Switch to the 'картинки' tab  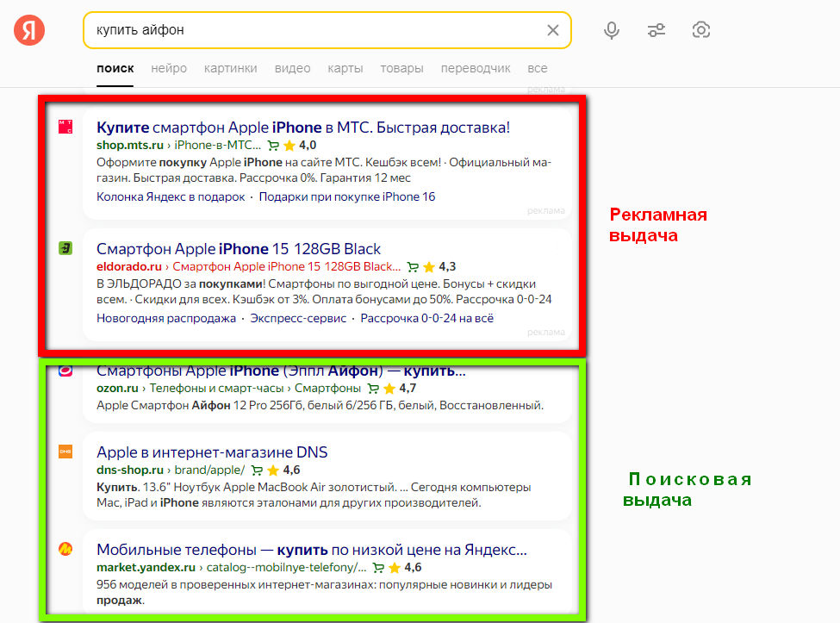[230, 69]
